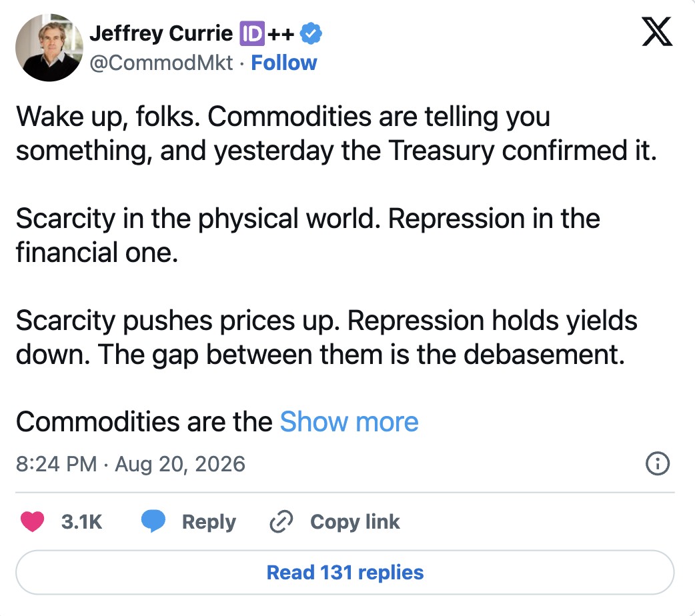
Task: Click the chain link icon
Action: click(281, 521)
